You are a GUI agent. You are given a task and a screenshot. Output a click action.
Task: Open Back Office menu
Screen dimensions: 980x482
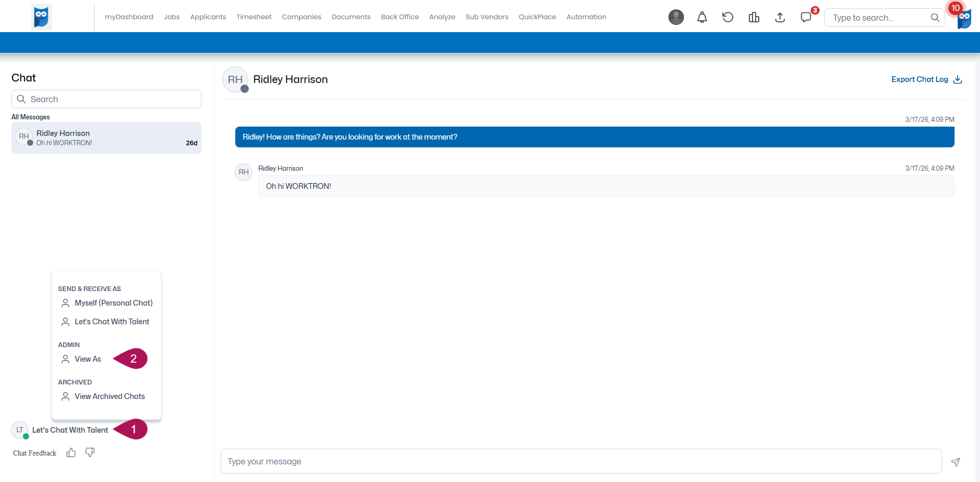tap(400, 17)
